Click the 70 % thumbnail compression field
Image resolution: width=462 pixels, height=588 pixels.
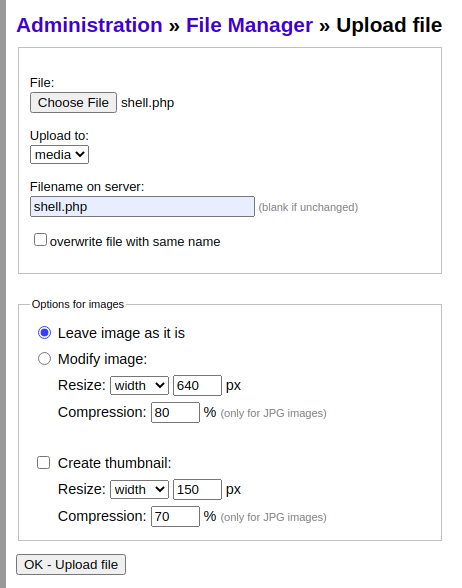click(176, 516)
